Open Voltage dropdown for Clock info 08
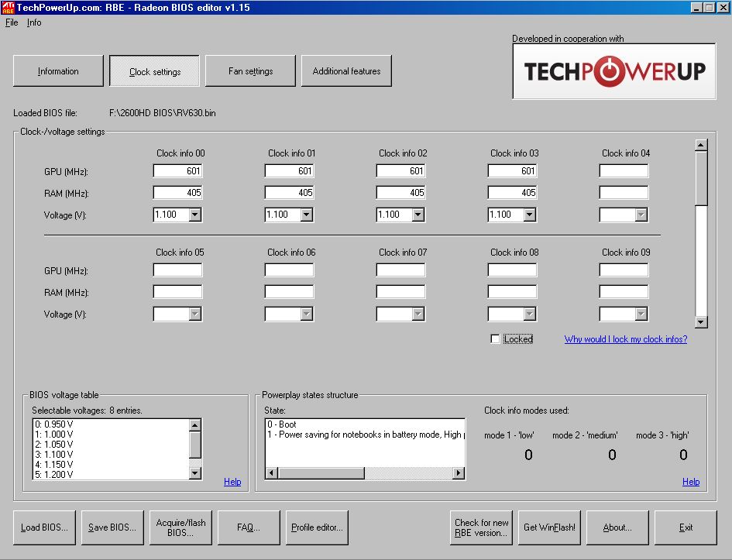The width and height of the screenshot is (732, 560). [x=529, y=314]
